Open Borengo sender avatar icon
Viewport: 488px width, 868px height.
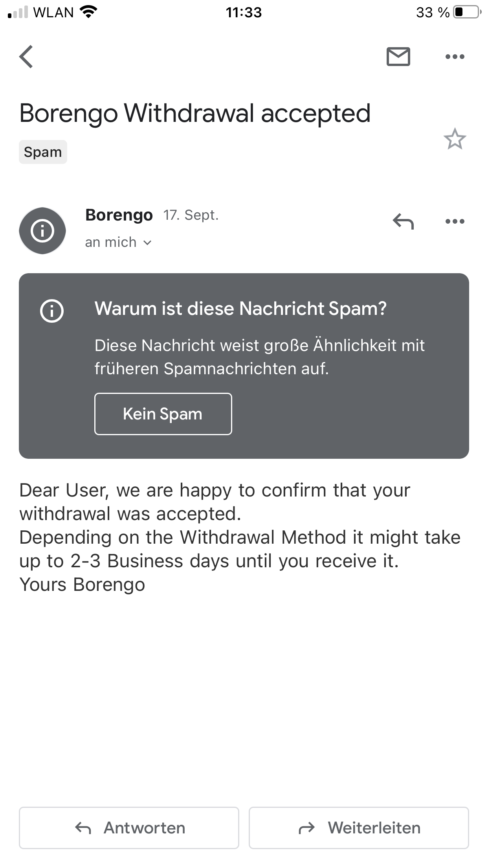coord(42,231)
